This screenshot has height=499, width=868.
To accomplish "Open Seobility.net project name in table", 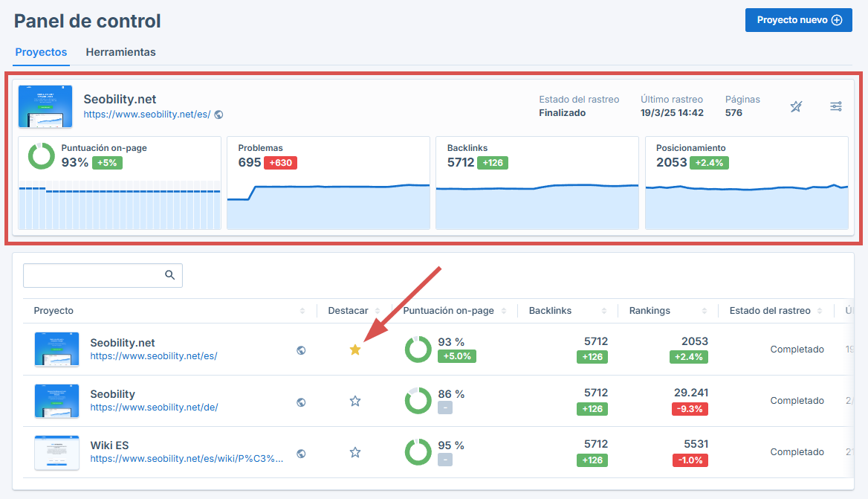I will 123,343.
